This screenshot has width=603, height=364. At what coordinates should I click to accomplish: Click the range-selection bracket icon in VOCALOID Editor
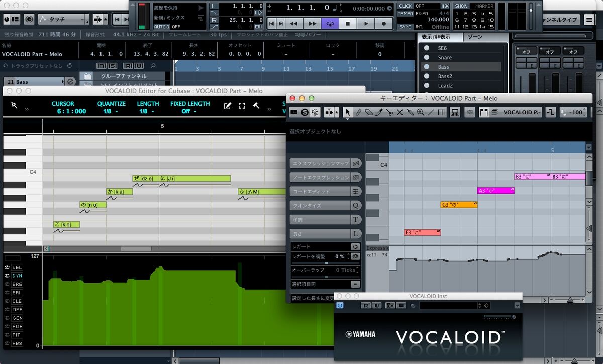coord(242,106)
